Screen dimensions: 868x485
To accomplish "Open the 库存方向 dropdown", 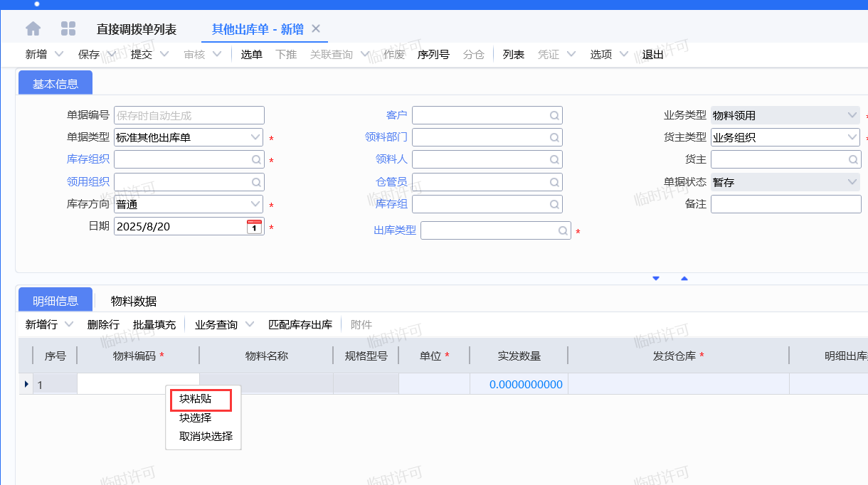I will coord(255,204).
